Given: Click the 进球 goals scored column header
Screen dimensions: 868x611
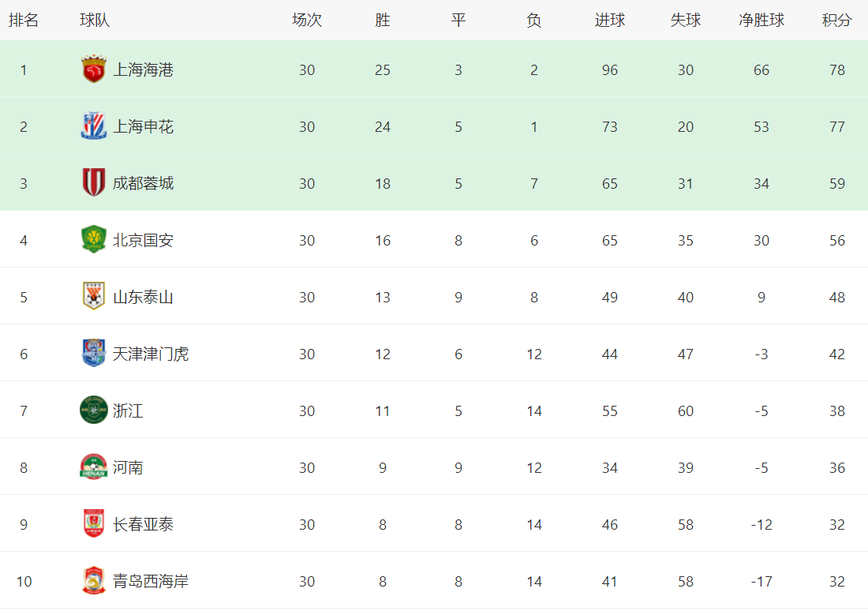Looking at the screenshot, I should coord(609,21).
